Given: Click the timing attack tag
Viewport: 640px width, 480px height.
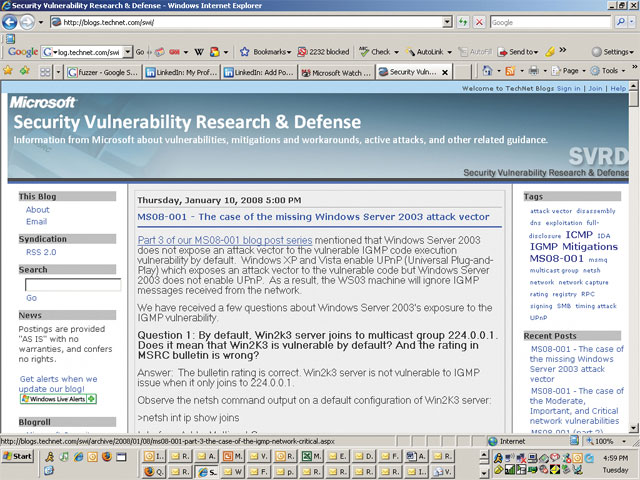Looking at the screenshot, I should click(x=596, y=306).
